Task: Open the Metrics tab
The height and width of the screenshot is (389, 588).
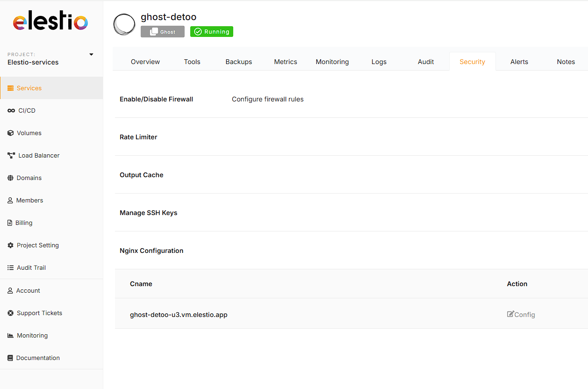Action: pos(285,62)
